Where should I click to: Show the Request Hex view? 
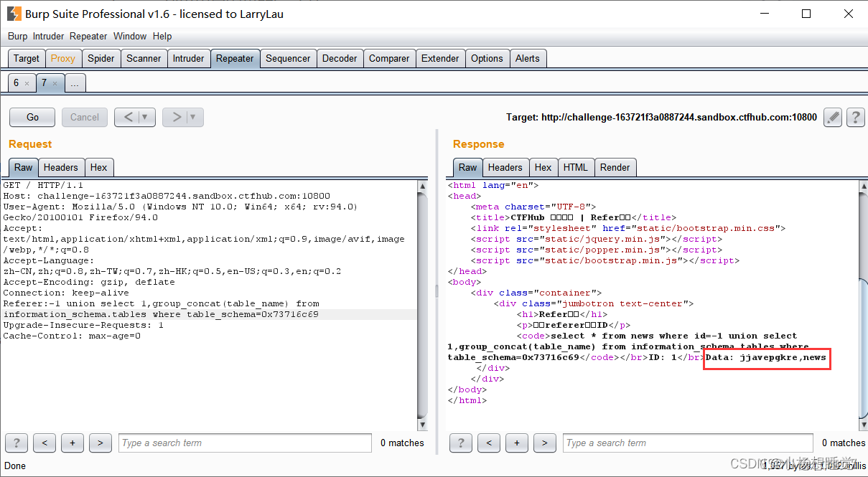(99, 167)
